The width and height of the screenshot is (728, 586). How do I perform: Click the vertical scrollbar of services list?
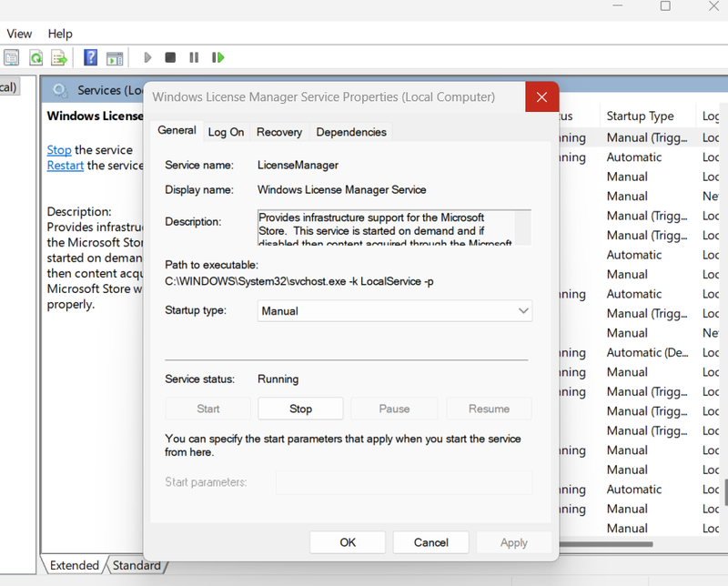pos(725,492)
